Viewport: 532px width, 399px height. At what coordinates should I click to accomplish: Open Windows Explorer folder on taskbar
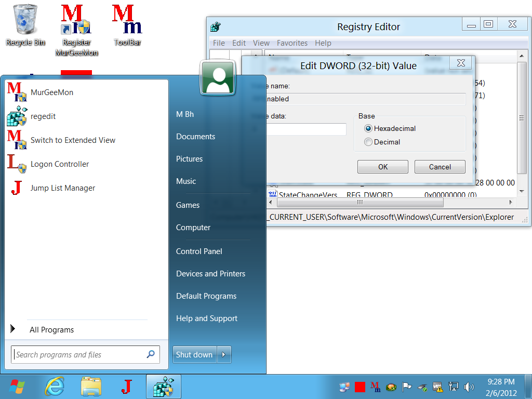[x=91, y=387]
